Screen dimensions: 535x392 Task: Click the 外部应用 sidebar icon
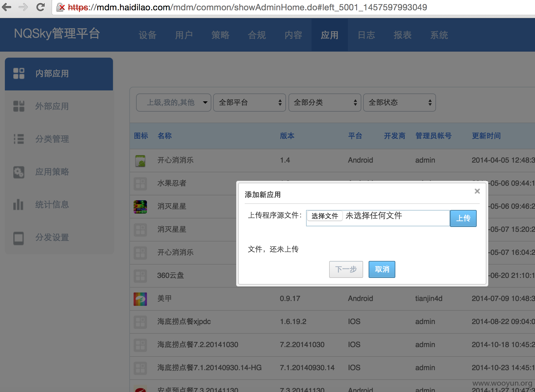(x=19, y=106)
